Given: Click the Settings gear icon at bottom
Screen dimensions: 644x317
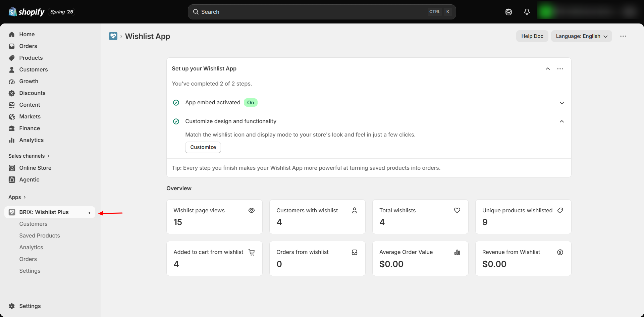Looking at the screenshot, I should coord(12,306).
